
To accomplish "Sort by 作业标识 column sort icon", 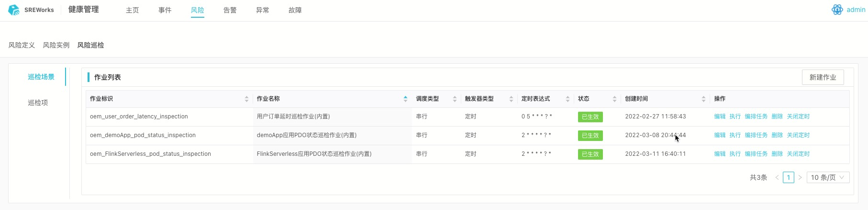I will 246,99.
